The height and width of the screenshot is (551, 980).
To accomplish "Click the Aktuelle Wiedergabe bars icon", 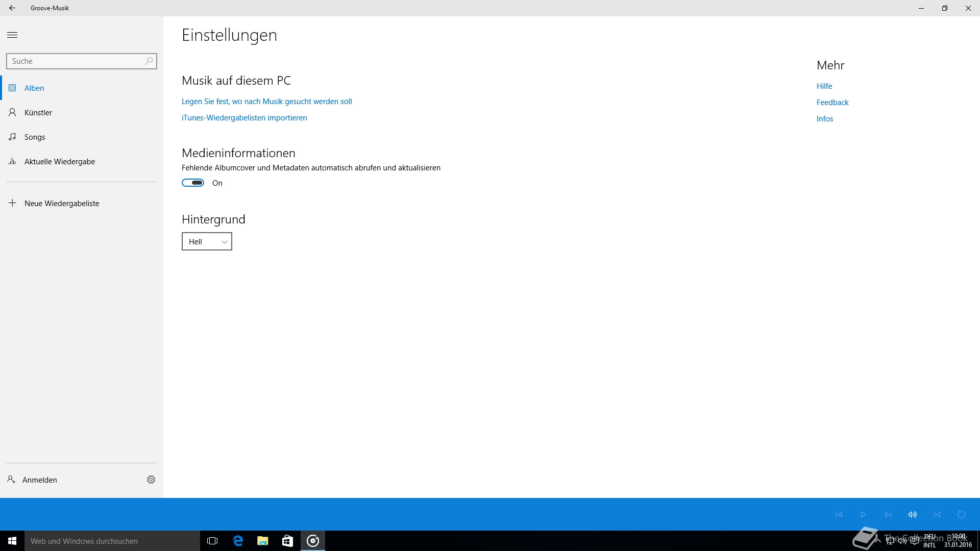I will 12,161.
